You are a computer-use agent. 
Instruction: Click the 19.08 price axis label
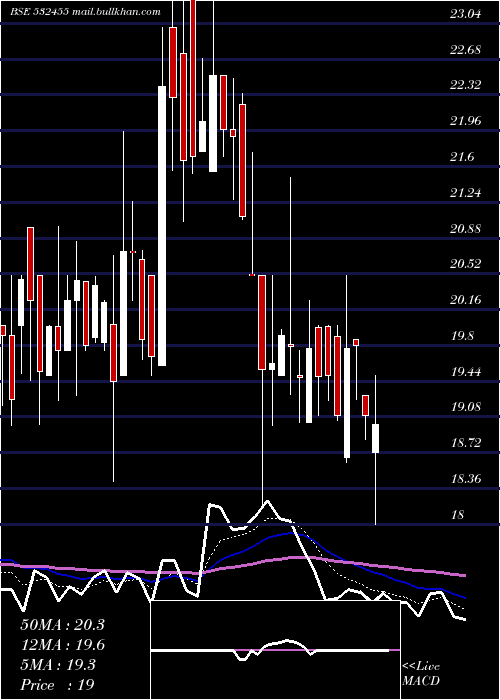[x=466, y=407]
